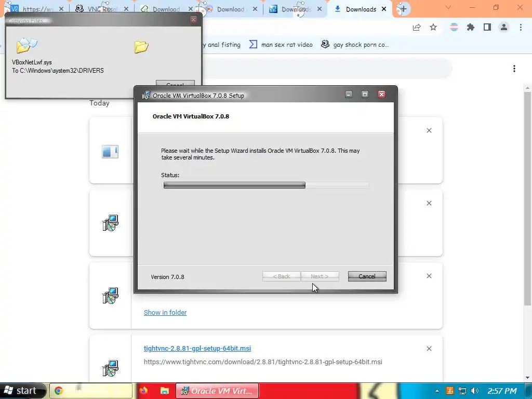Screen dimensions: 532x399
Task: Close the Copying Files dialog
Action: (x=193, y=19)
